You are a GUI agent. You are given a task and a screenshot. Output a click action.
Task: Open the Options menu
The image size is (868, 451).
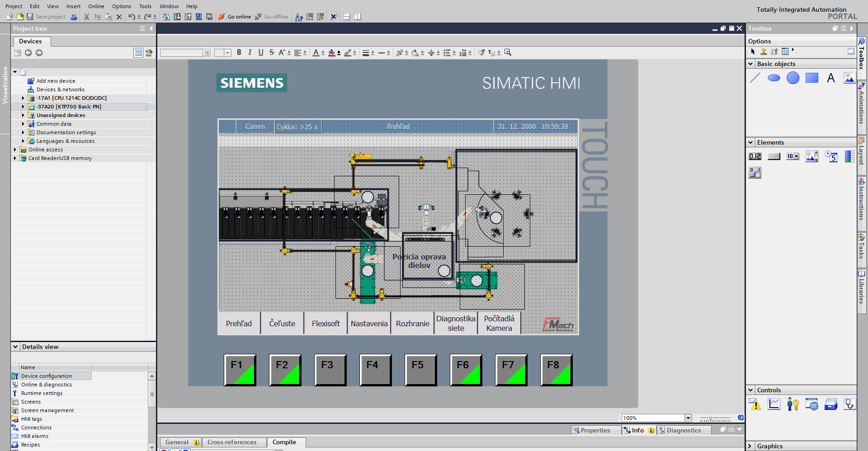pos(122,6)
